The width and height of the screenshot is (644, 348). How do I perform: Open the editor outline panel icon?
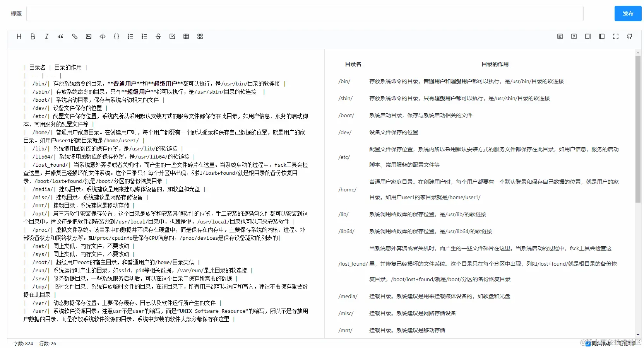[x=560, y=36]
